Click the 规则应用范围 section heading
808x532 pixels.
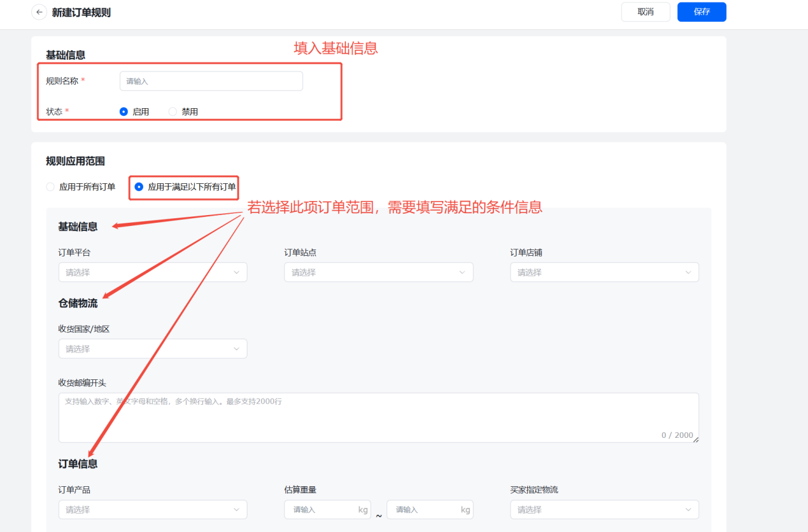coord(75,161)
